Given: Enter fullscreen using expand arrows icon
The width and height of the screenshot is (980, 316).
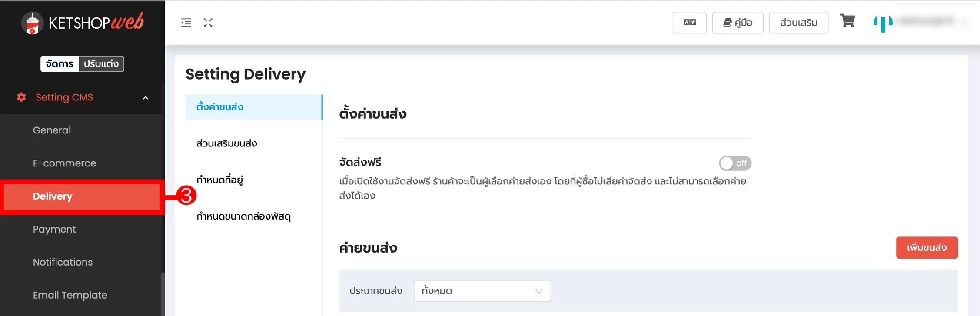Looking at the screenshot, I should [x=208, y=23].
